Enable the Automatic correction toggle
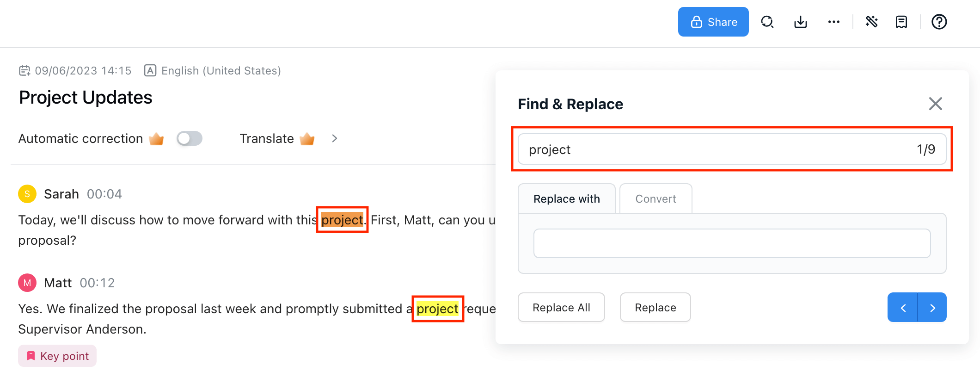Screen dimensions: 980x384 (190, 138)
